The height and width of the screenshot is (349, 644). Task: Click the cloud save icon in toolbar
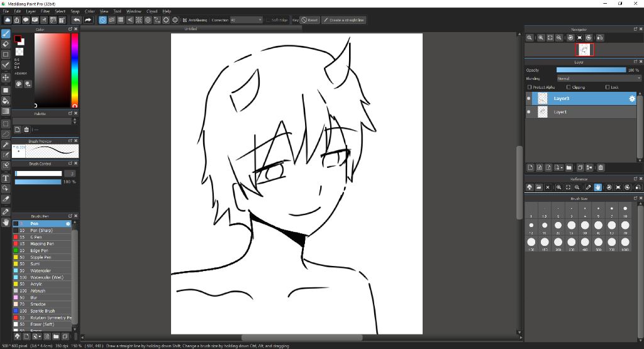pos(8,19)
